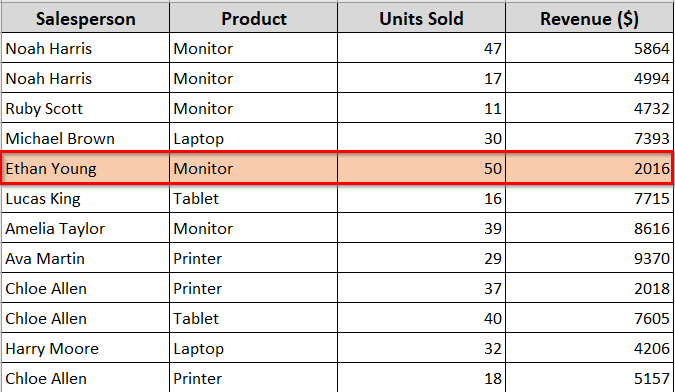Select the Salesperson header cell

[x=86, y=18]
